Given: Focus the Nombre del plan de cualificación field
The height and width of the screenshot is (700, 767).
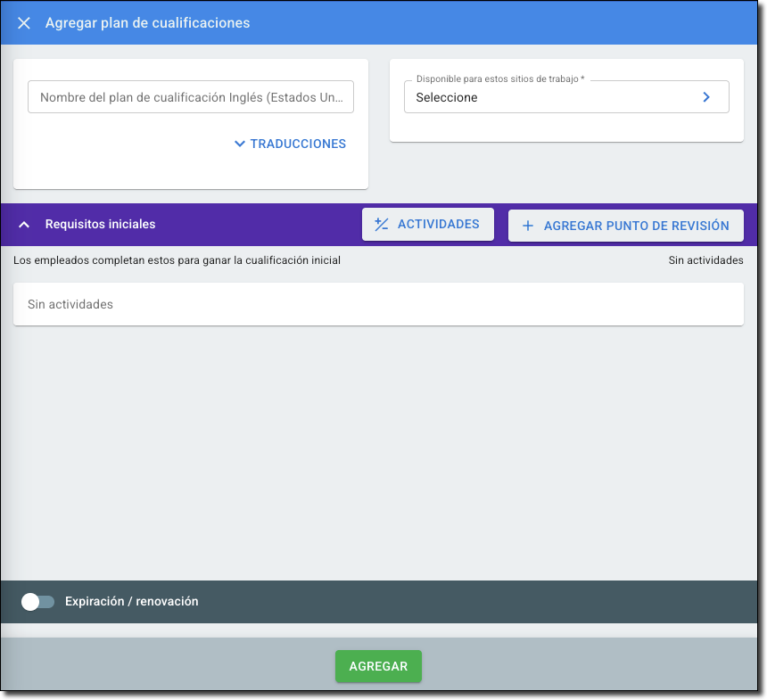Looking at the screenshot, I should click(x=190, y=97).
